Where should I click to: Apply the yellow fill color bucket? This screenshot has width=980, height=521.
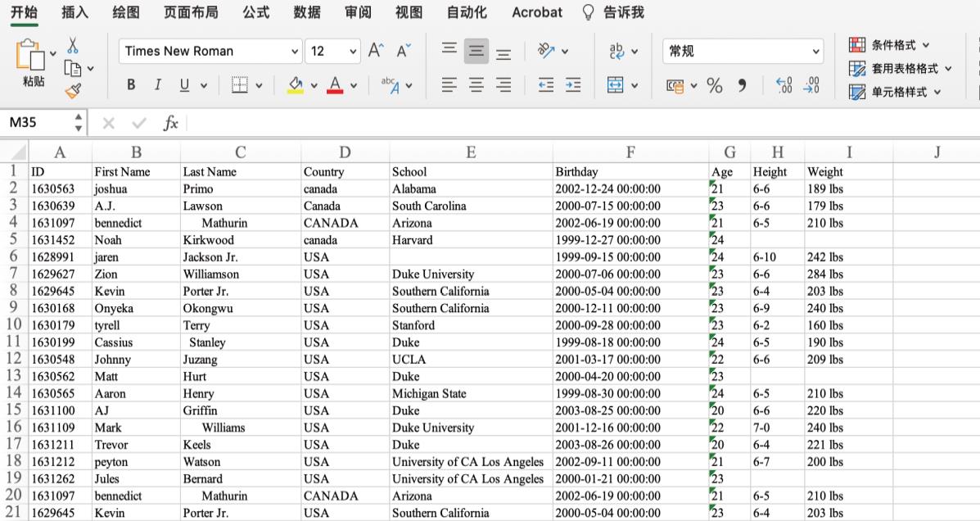296,85
